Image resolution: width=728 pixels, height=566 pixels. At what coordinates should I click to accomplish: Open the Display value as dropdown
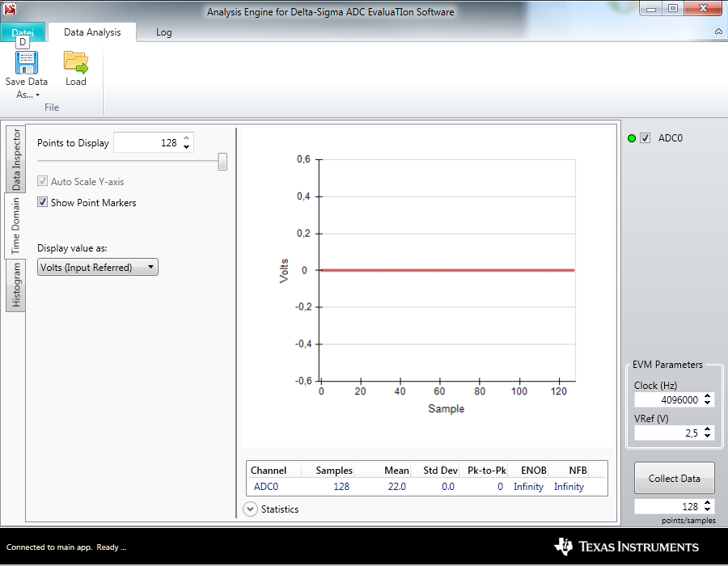[x=98, y=267]
